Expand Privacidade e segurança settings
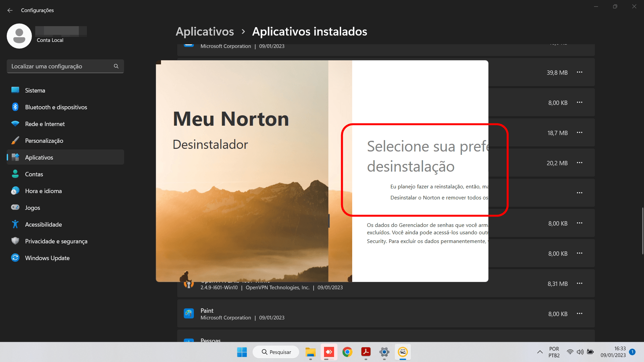 point(57,241)
